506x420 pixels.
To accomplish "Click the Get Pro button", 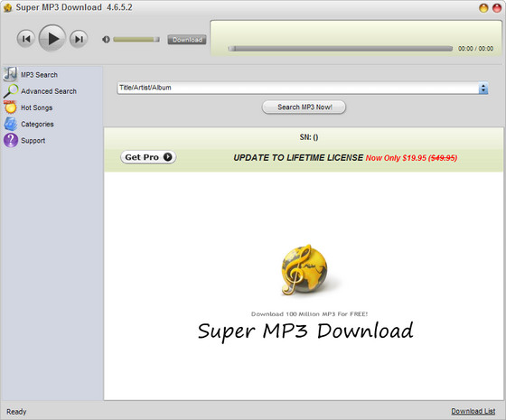I will [148, 157].
